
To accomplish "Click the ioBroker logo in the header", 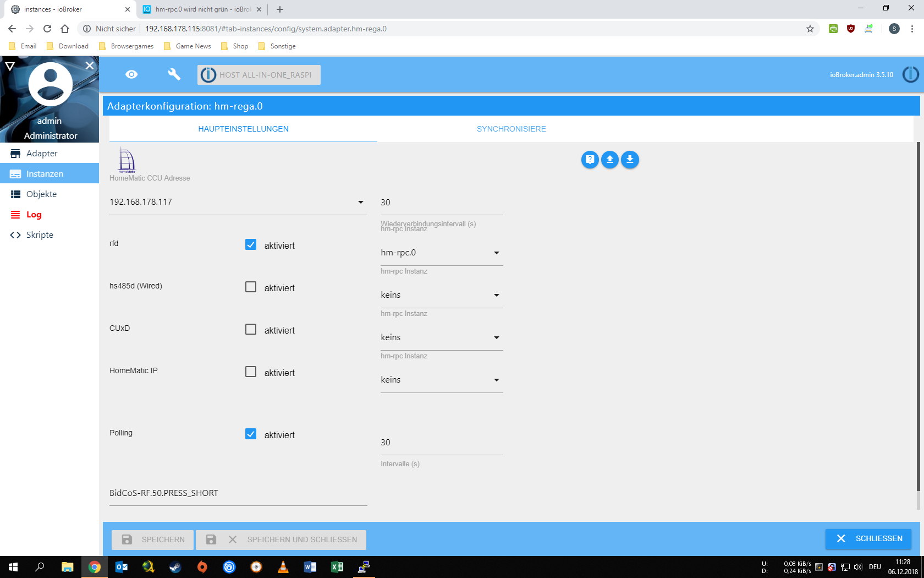I will [x=911, y=74].
